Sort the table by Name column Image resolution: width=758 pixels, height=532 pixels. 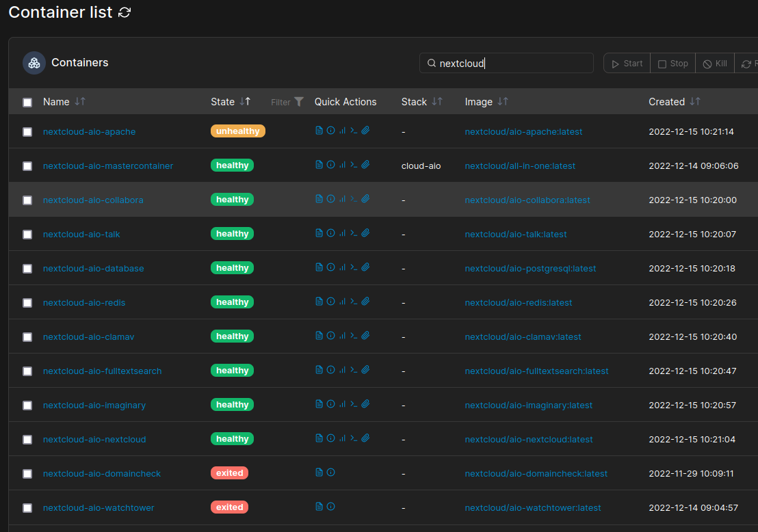79,101
